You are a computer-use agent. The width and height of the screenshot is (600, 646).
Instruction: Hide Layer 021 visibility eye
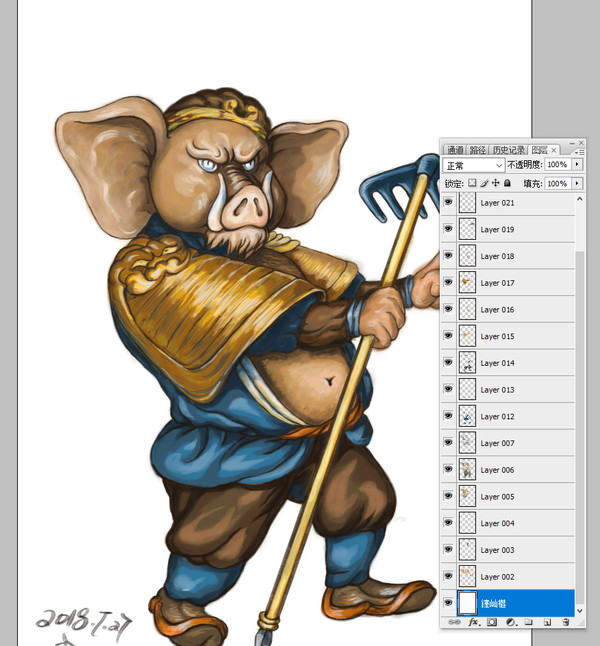[448, 202]
